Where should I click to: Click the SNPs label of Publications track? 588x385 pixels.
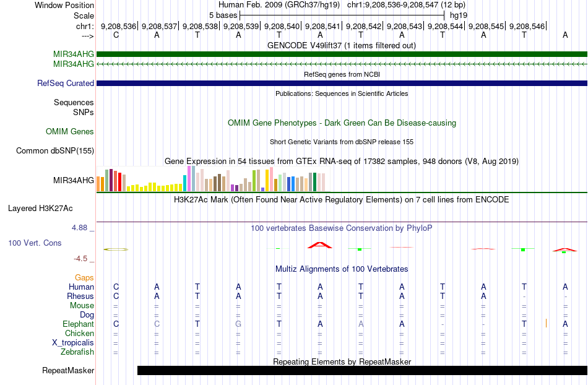(x=84, y=112)
